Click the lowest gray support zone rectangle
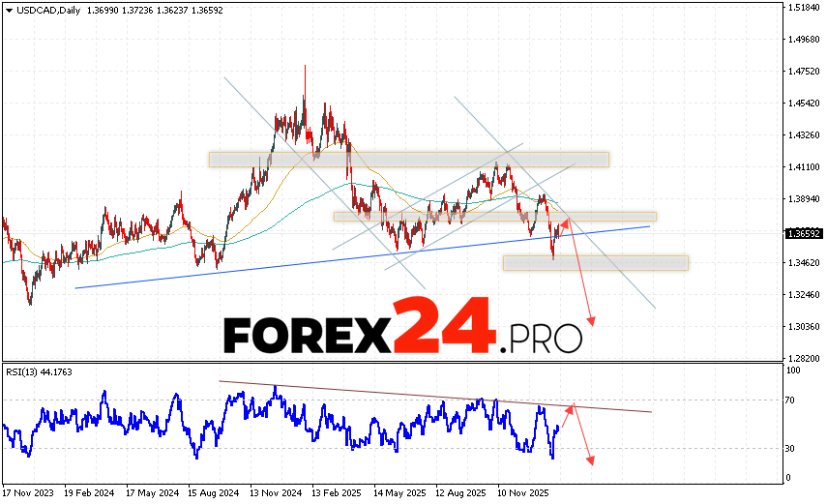The width and height of the screenshot is (827, 504). 595,262
